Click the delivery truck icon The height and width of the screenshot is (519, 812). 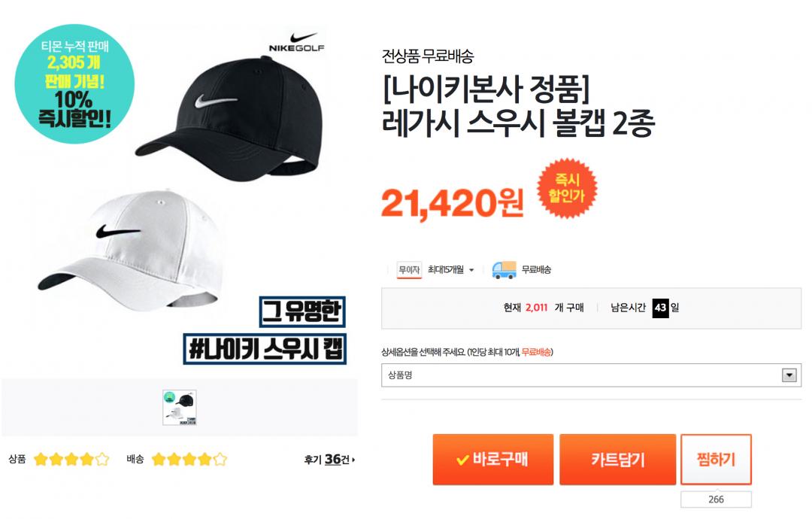[504, 270]
